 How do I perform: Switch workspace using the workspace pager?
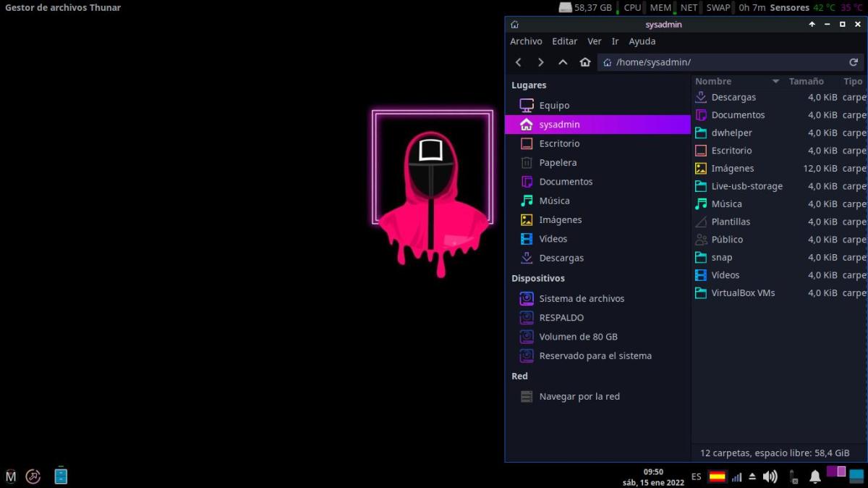[836, 472]
